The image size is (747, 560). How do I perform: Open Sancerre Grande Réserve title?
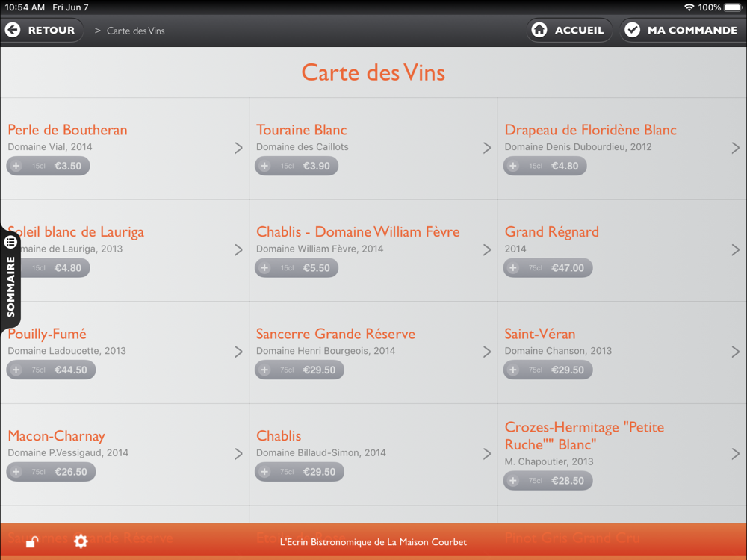tap(336, 334)
